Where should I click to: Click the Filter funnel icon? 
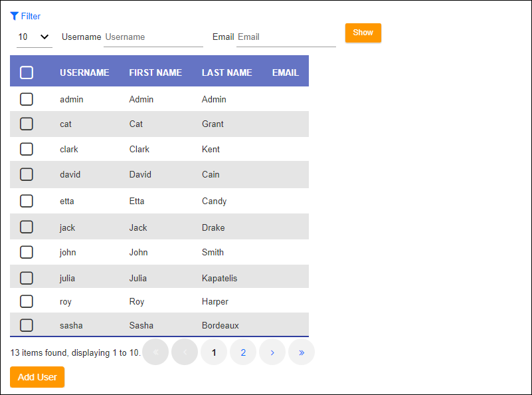click(x=14, y=16)
